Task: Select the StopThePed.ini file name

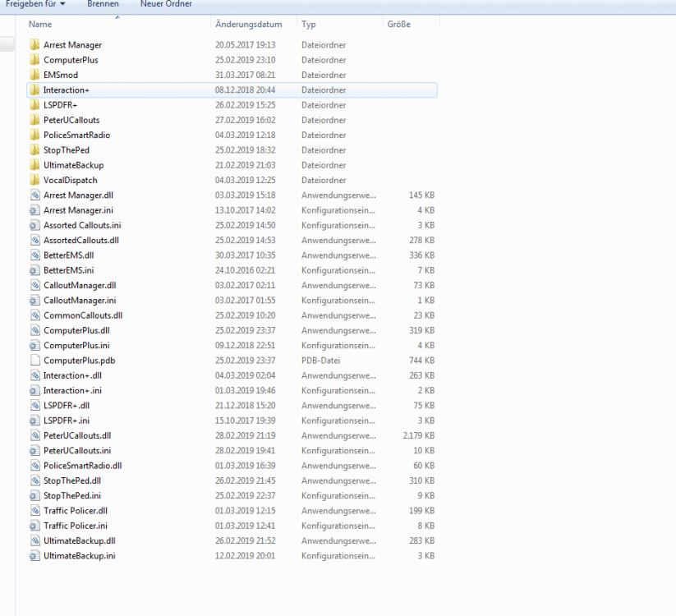Action: tap(72, 496)
